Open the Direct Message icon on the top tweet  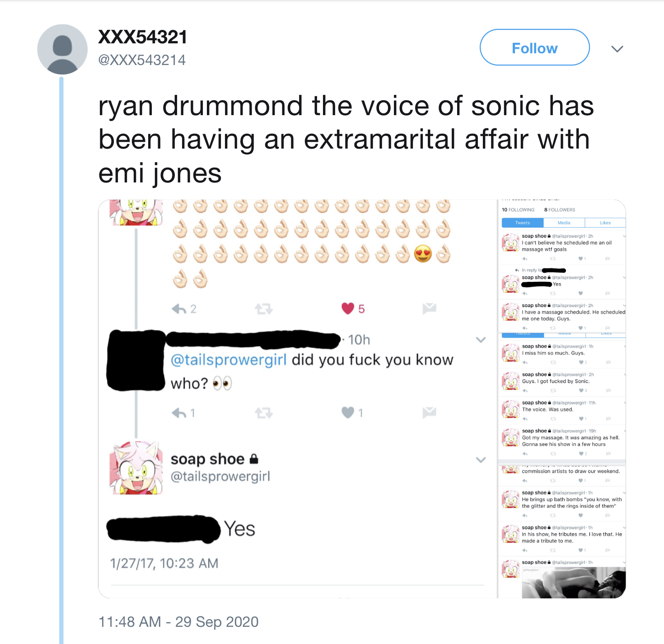pyautogui.click(x=428, y=309)
